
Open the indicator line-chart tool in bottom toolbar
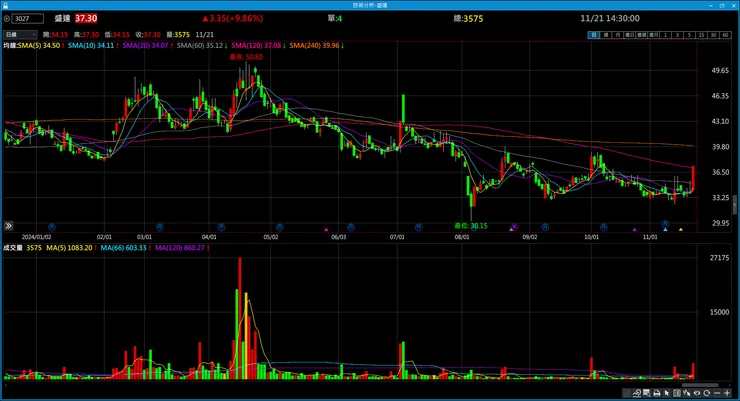(637, 393)
